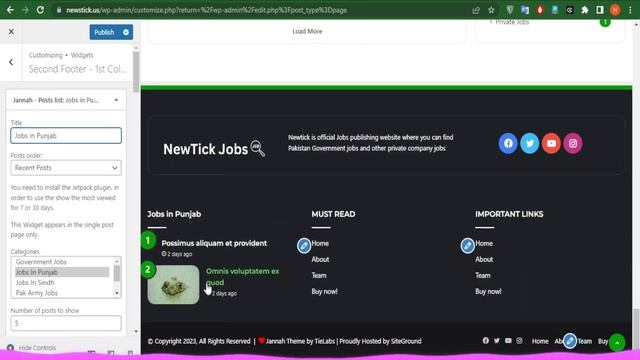Click Team under MUST READ
The height and width of the screenshot is (360, 640).
click(x=319, y=276)
